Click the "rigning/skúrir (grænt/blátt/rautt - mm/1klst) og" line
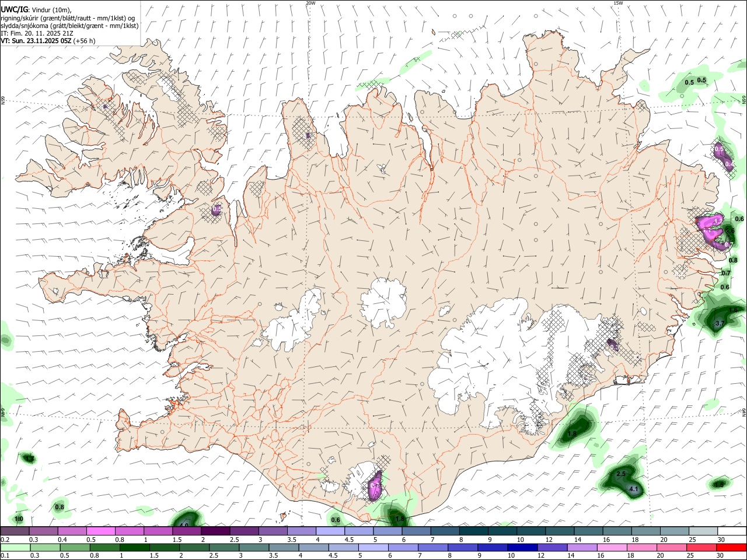The image size is (747, 560). point(68,18)
